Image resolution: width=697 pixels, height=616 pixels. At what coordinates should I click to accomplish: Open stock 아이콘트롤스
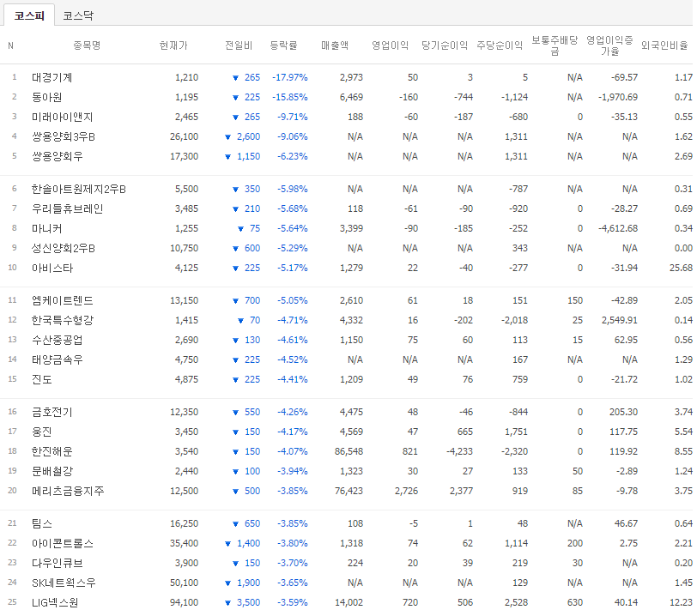pyautogui.click(x=62, y=543)
